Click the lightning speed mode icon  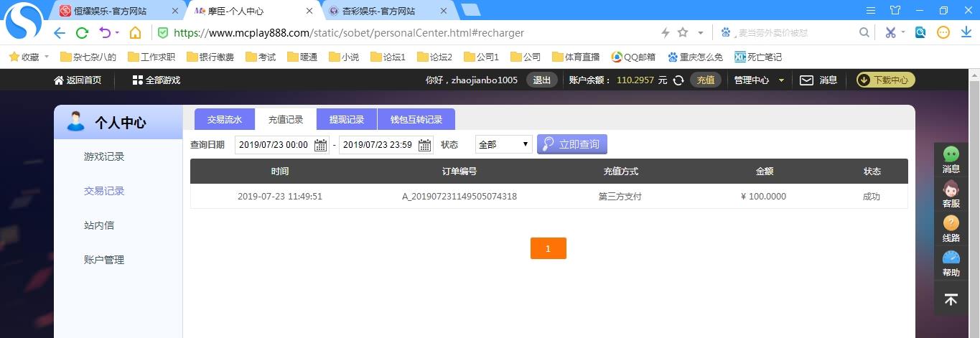[x=666, y=33]
